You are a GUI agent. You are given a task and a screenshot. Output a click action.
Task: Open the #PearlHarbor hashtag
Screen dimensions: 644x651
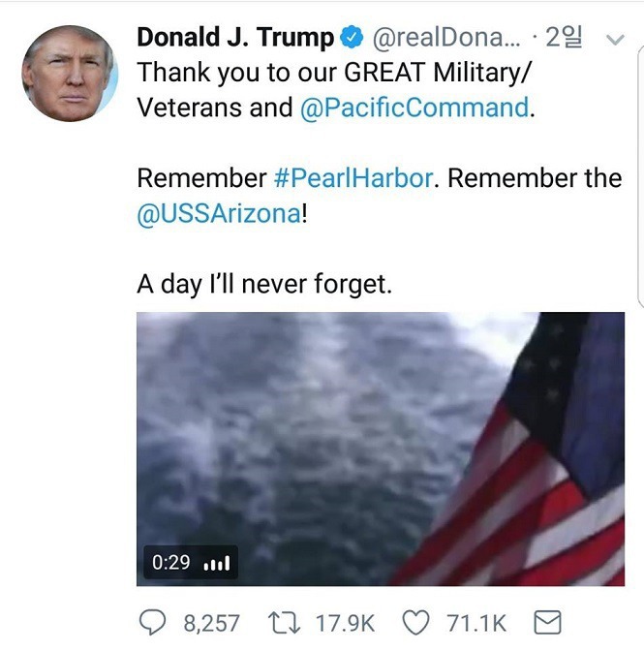point(353,178)
